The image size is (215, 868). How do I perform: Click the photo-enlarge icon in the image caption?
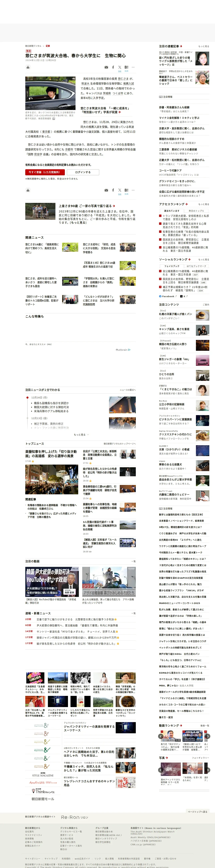pyautogui.click(x=53, y=119)
